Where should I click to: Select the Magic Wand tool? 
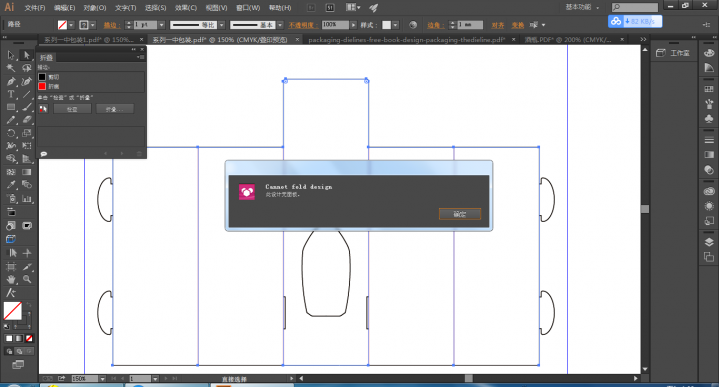pyautogui.click(x=11, y=68)
